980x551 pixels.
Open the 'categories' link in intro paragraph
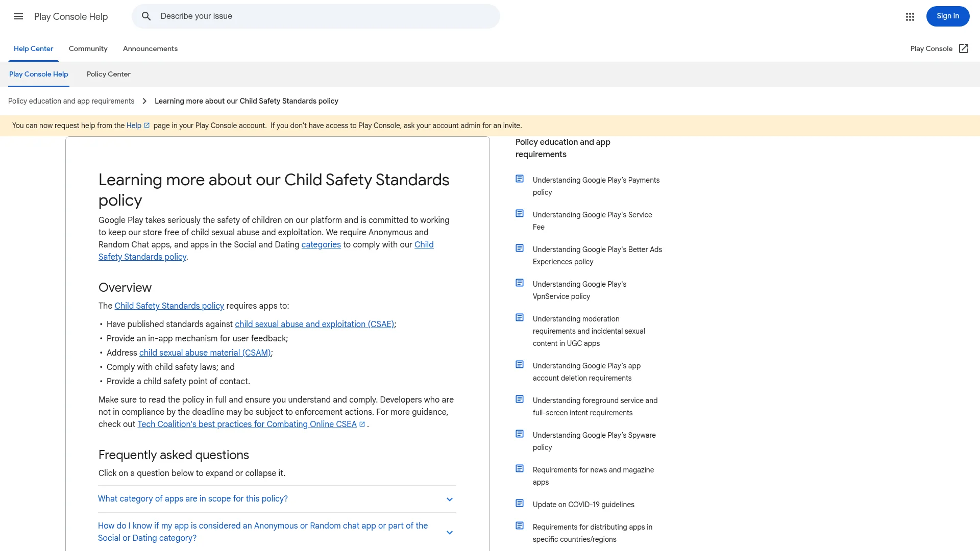coord(321,245)
